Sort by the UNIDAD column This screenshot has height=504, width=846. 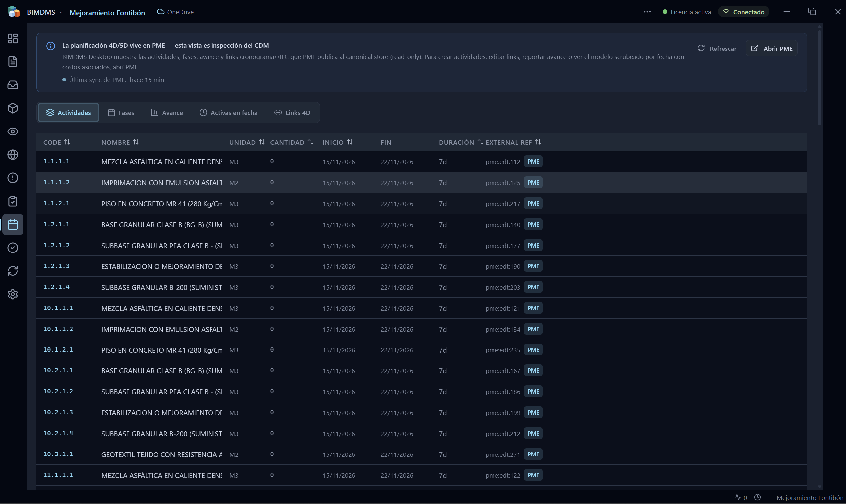[247, 142]
